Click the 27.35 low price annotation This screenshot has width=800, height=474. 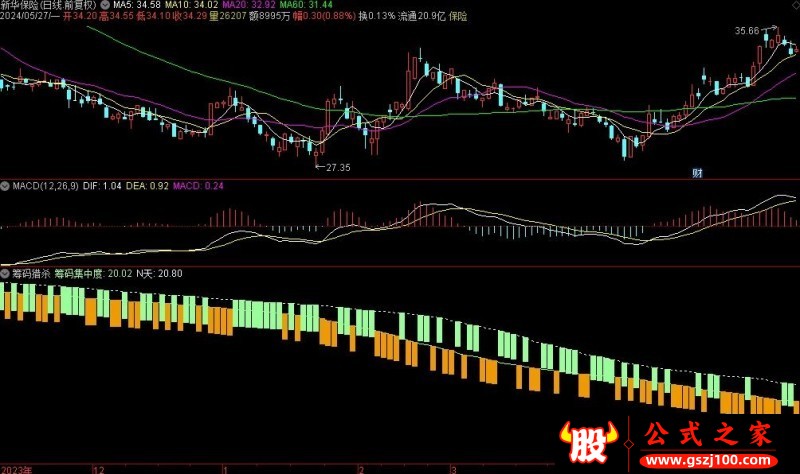point(338,167)
